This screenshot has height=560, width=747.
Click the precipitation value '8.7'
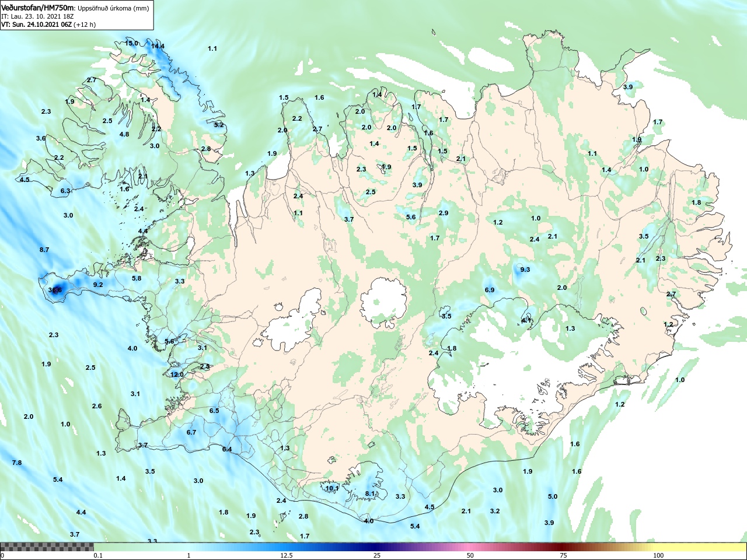pos(44,250)
